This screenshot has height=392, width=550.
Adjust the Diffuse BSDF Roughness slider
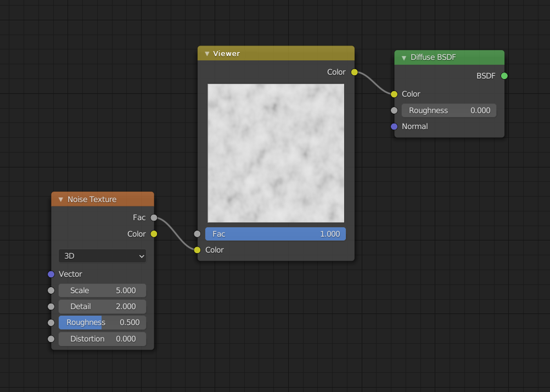click(x=448, y=110)
